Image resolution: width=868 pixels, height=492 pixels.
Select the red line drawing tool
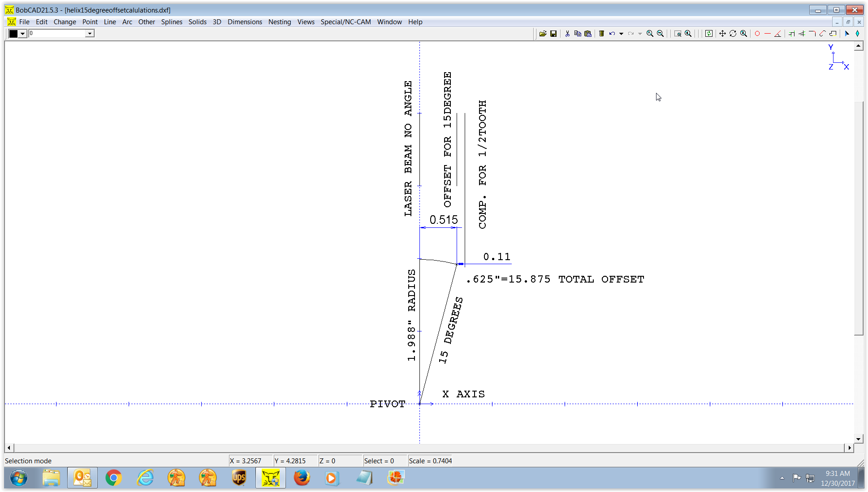coord(768,34)
